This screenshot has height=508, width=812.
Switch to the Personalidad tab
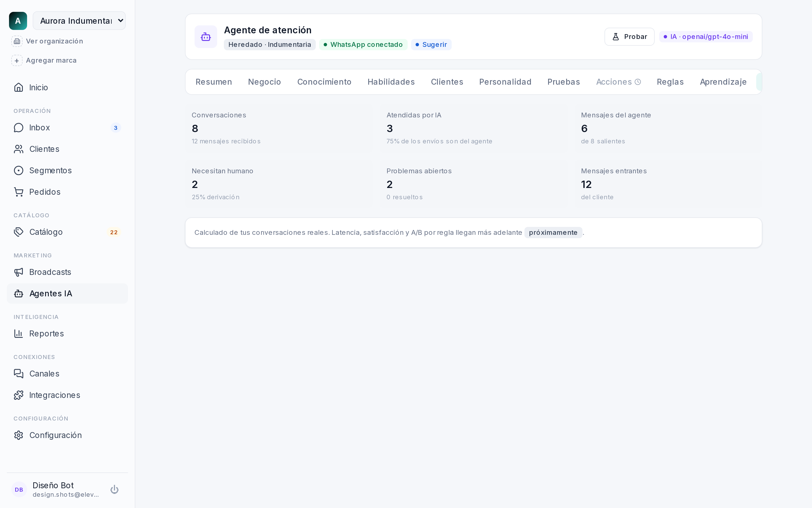click(505, 82)
